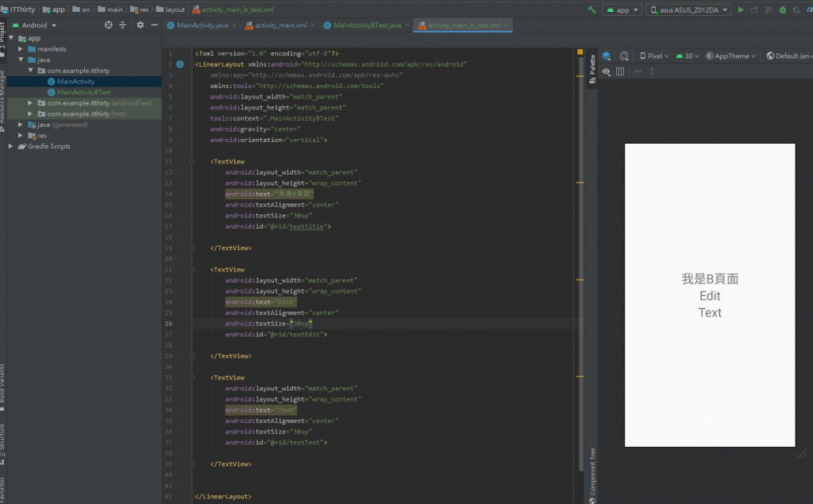Click the vertical expand arrows icon
This screenshot has height=504, width=813.
(x=652, y=71)
